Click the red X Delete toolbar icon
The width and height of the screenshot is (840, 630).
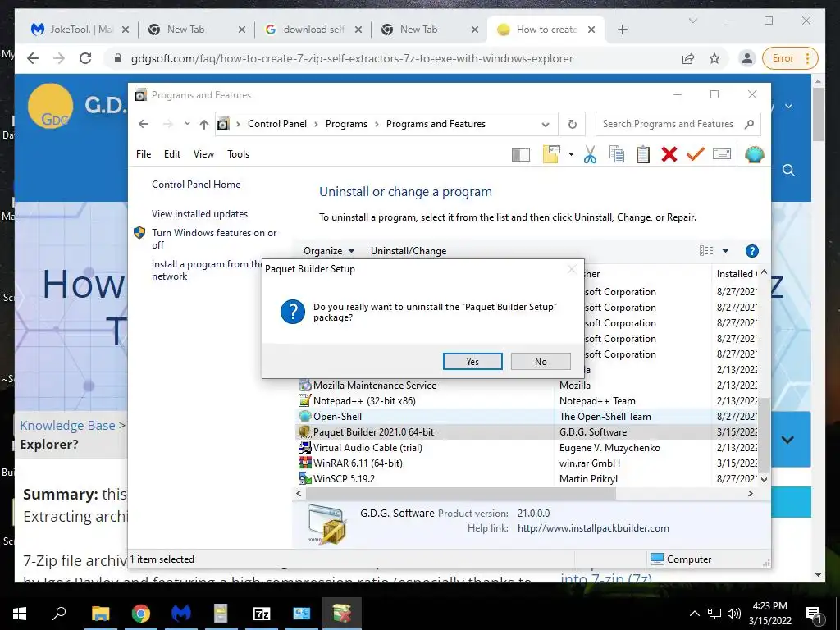point(669,155)
